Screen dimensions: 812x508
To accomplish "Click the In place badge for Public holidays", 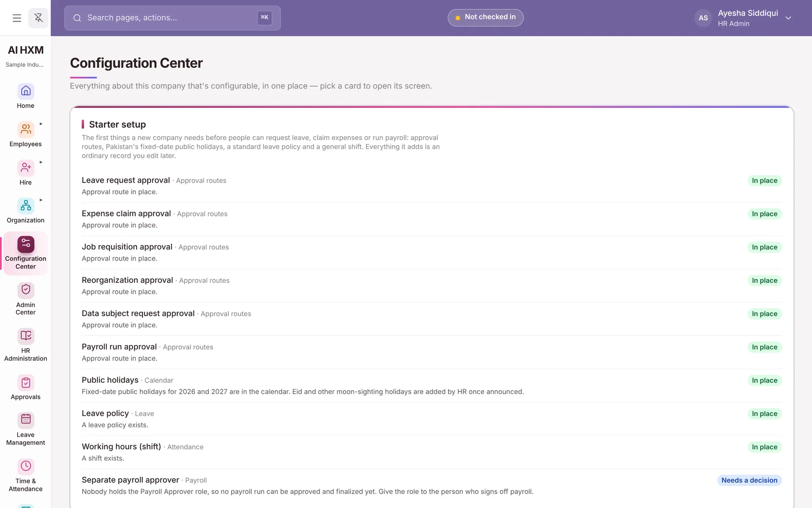I will (x=765, y=380).
